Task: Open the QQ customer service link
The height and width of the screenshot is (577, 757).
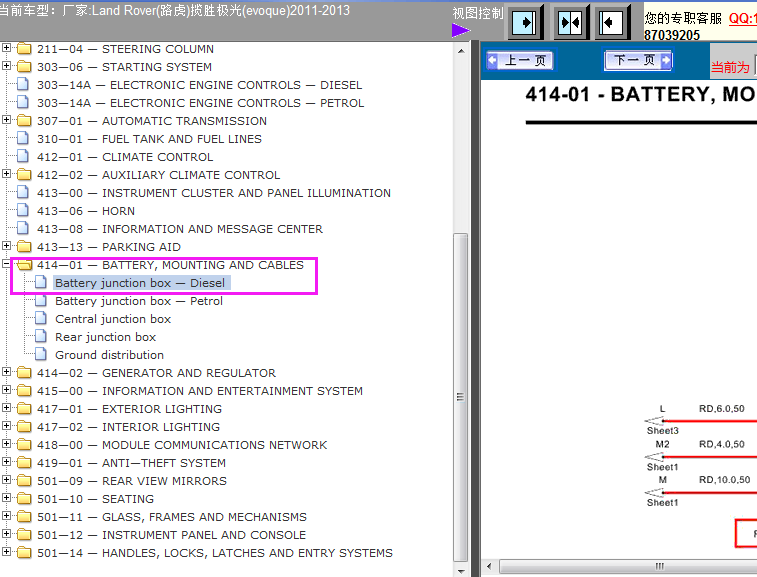Action: (x=743, y=18)
